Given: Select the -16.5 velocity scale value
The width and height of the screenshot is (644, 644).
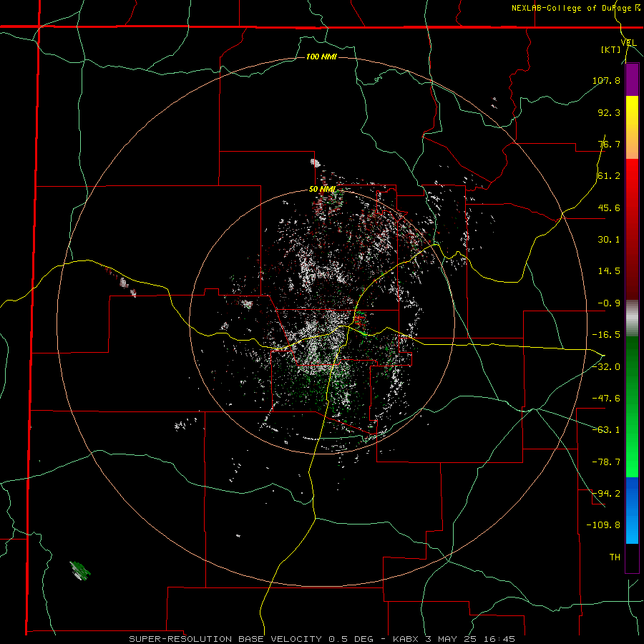Looking at the screenshot, I should 606,335.
